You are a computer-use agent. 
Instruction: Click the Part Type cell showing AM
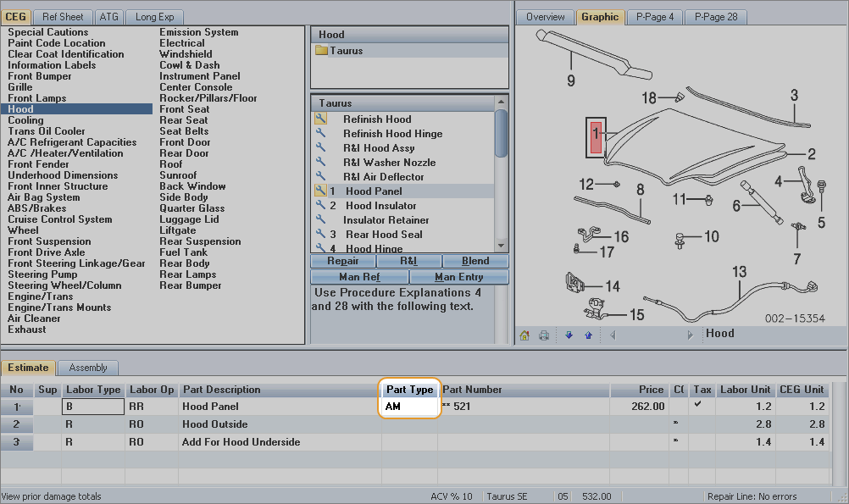pos(409,407)
